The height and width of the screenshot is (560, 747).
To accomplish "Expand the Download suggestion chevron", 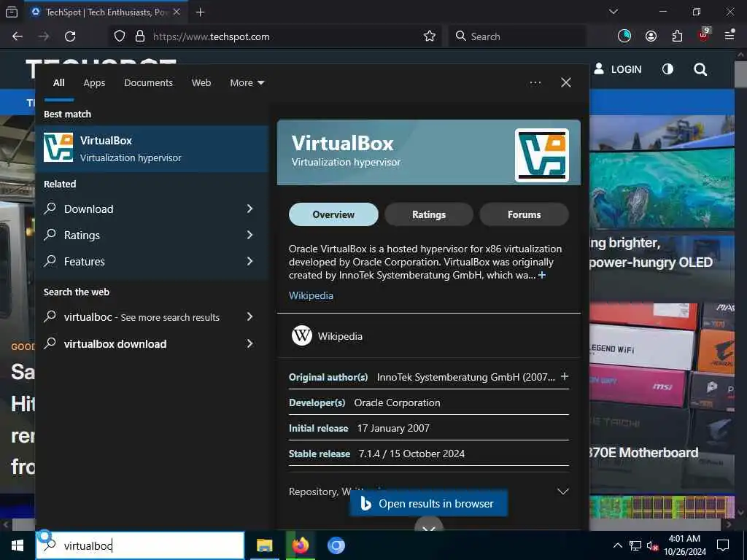I will [249, 209].
